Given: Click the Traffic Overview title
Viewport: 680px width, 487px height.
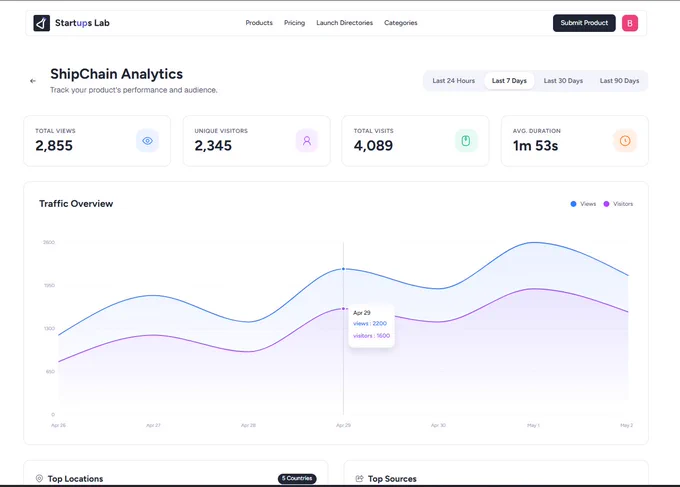Looking at the screenshot, I should pos(76,204).
